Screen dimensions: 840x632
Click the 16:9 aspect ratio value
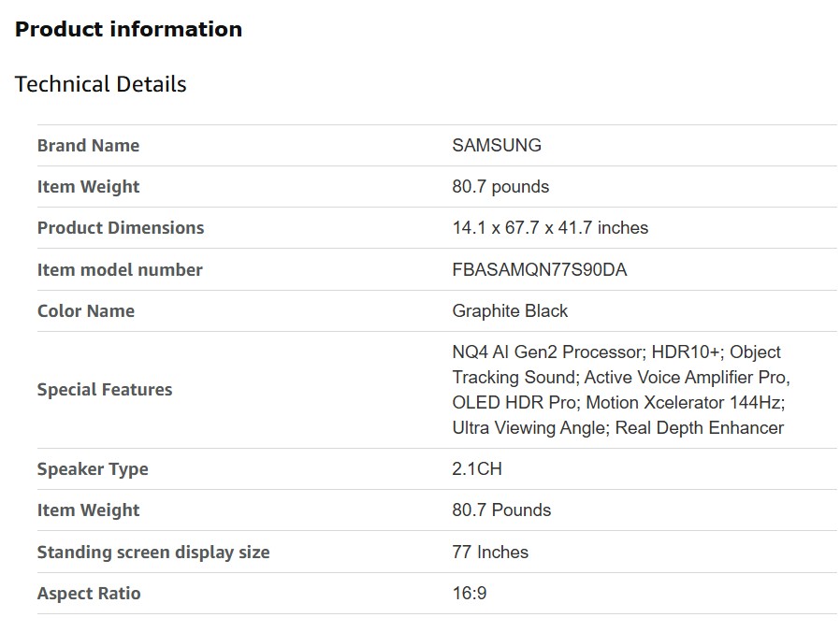pos(469,593)
